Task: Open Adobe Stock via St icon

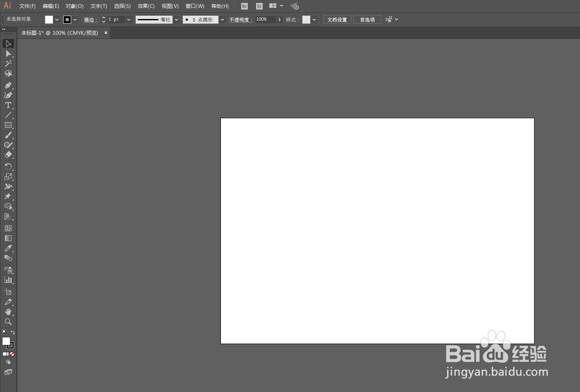Action: coord(259,6)
